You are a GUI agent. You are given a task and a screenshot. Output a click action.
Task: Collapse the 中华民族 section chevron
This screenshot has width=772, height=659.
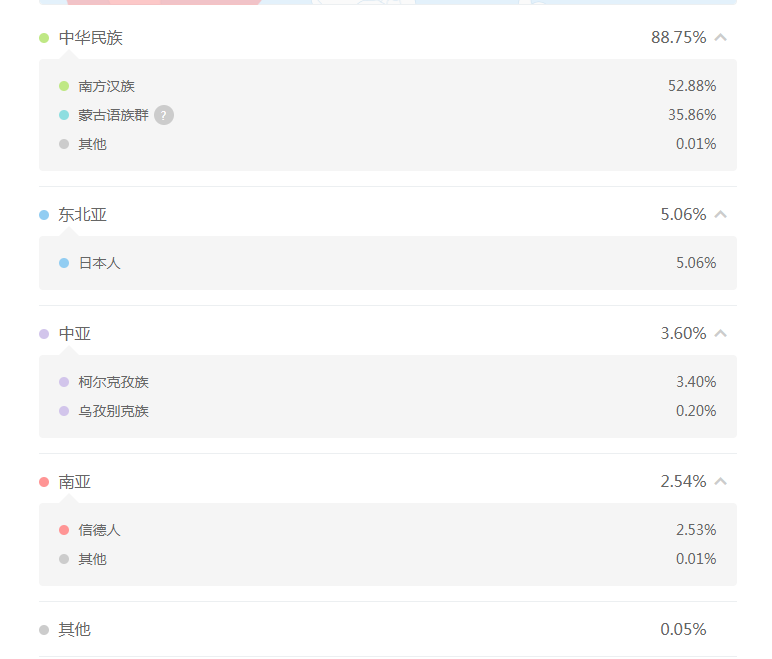click(x=721, y=38)
